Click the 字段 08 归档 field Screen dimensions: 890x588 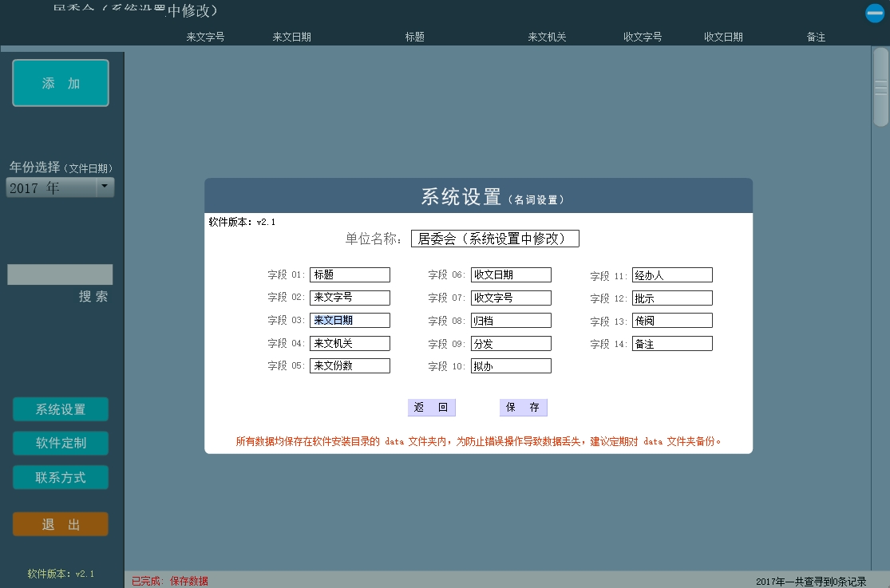(x=511, y=321)
